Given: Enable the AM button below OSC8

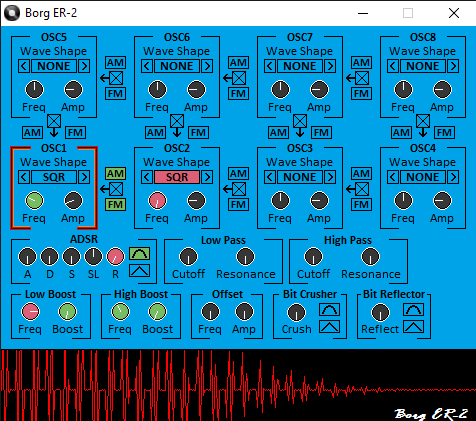Looking at the screenshot, I should click(401, 132).
